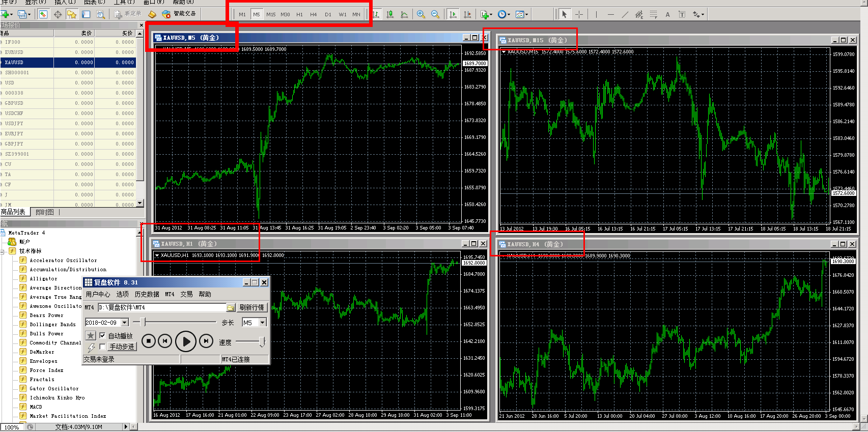Select the crosshair cursor tool
Image resolution: width=868 pixels, height=432 pixels.
(579, 14)
